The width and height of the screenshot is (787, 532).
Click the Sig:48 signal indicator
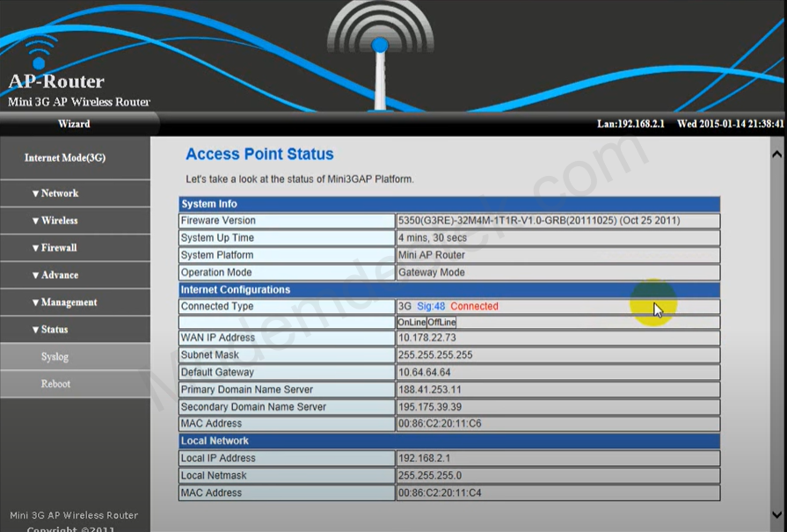pyautogui.click(x=431, y=307)
